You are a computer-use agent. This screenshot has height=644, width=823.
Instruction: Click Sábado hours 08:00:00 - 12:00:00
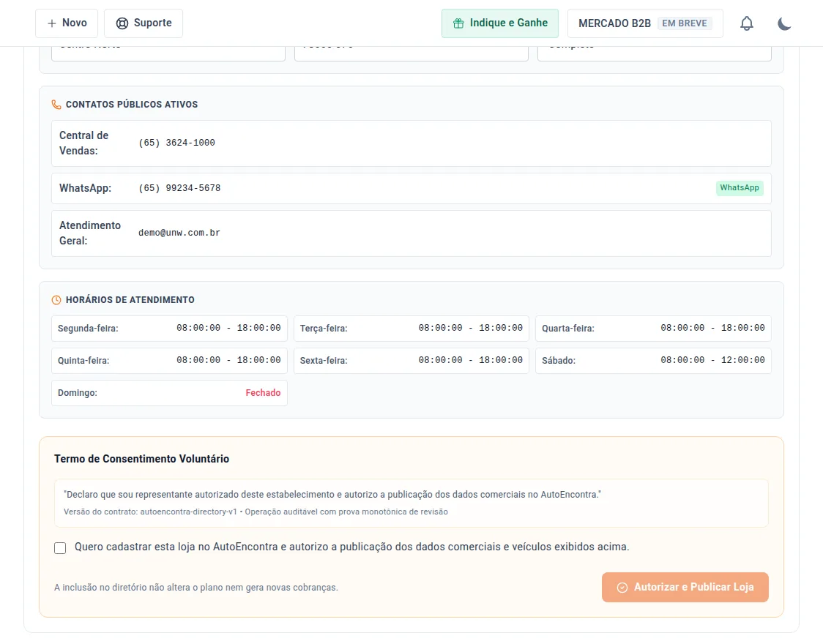coord(712,360)
